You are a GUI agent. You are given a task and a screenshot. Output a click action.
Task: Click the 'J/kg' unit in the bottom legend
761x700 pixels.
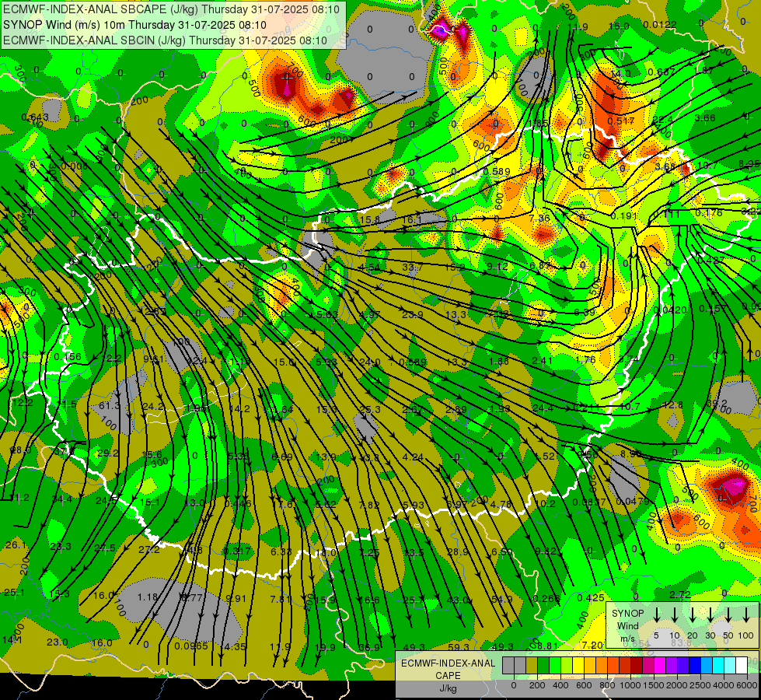click(x=448, y=688)
